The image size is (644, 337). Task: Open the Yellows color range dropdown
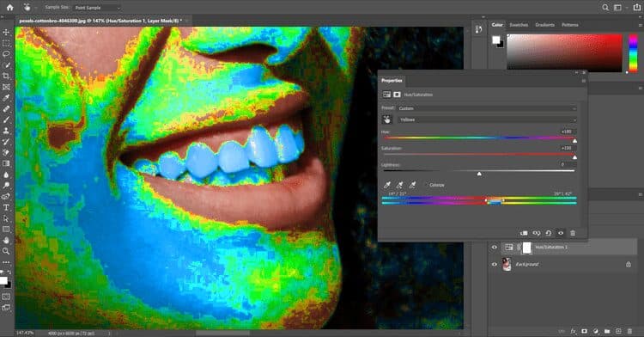487,119
